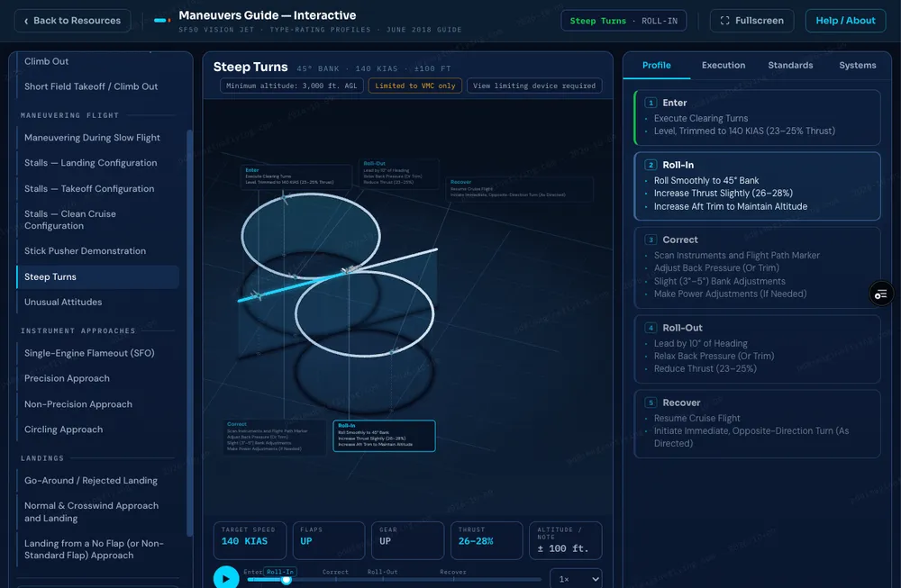Viewport: 901px width, 588px height.
Task: Open the Systems tab
Action: tap(858, 66)
